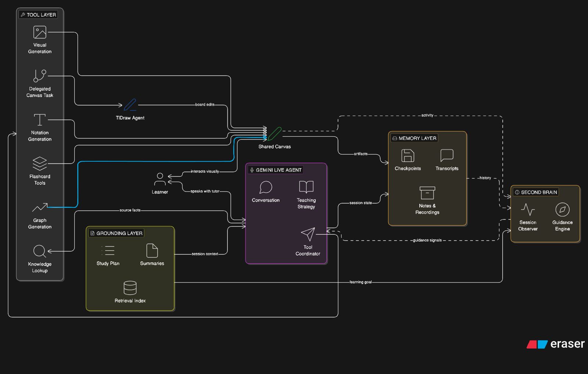The height and width of the screenshot is (374, 588).
Task: Click the Session Observer pulse icon
Action: pyautogui.click(x=528, y=209)
